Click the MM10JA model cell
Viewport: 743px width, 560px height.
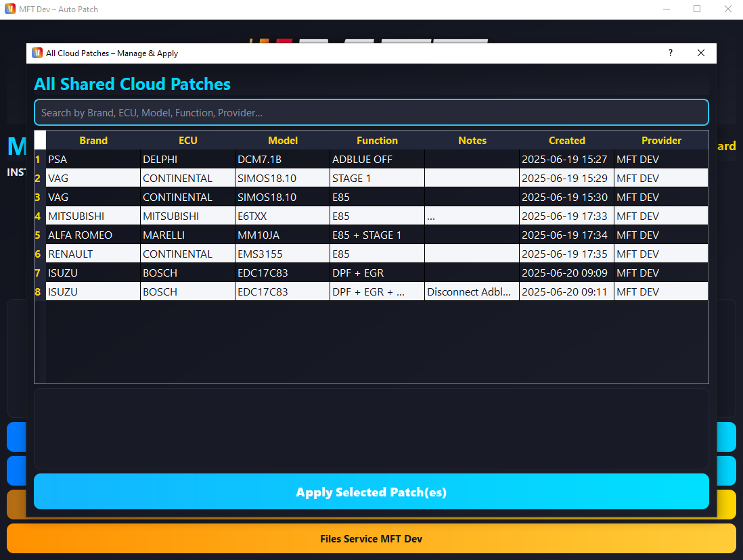[282, 235]
